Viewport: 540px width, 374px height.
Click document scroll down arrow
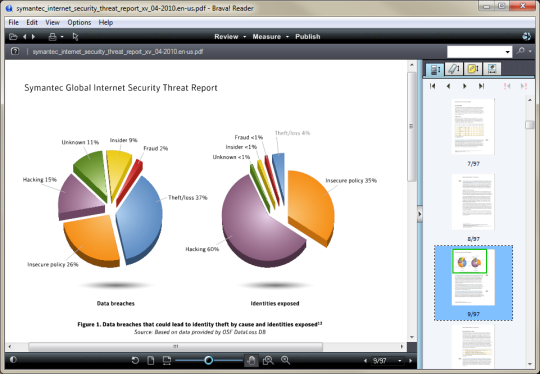(412, 337)
